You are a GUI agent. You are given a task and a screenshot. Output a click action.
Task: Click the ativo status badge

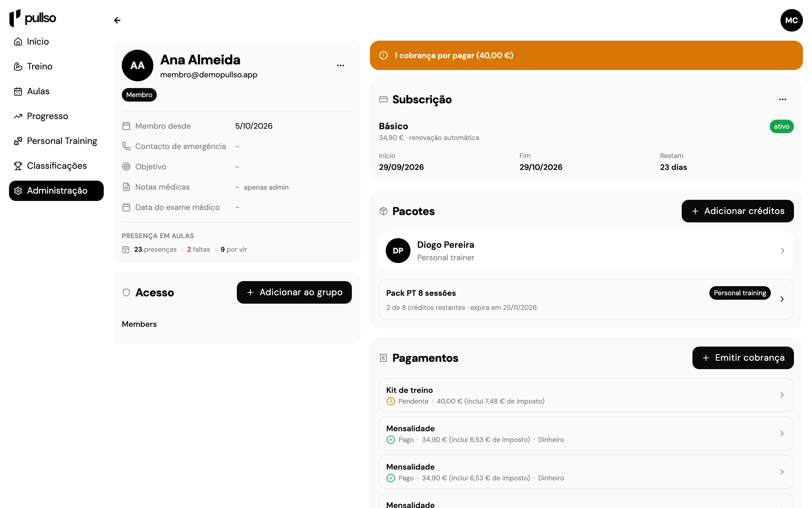pos(782,127)
